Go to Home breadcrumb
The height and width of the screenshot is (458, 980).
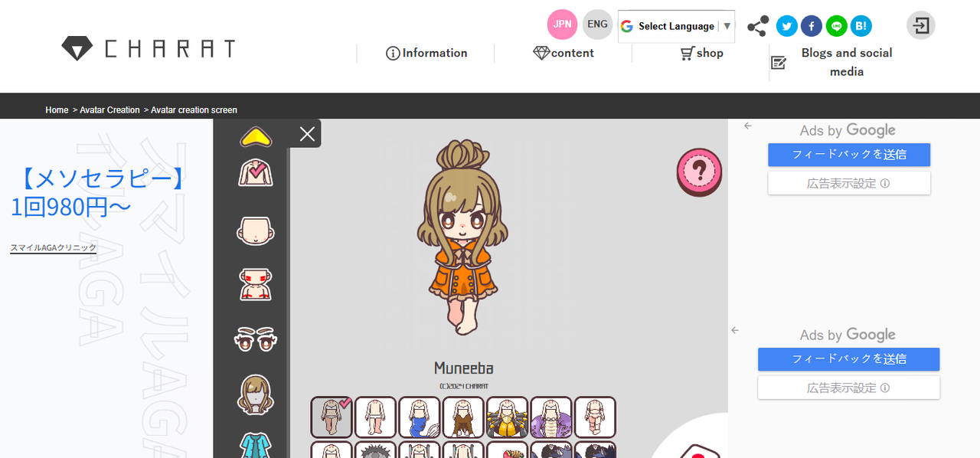(x=57, y=110)
